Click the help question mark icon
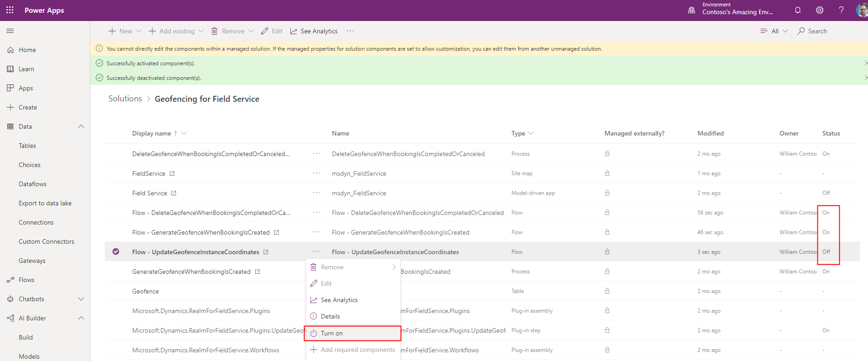 (841, 10)
